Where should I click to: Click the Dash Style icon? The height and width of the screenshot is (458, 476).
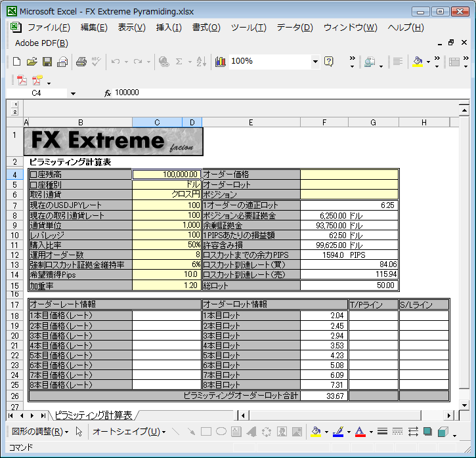pyautogui.click(x=397, y=432)
